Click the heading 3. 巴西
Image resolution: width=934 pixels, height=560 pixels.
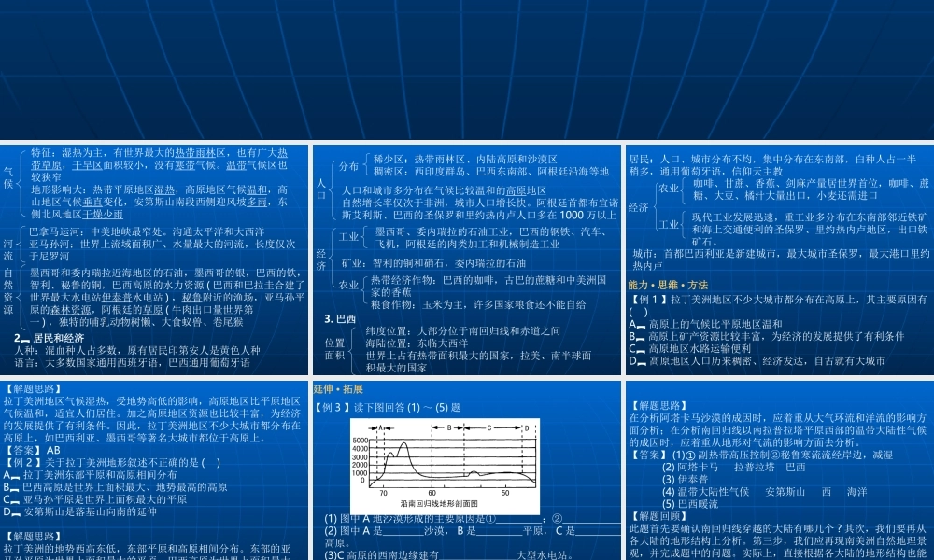point(340,319)
